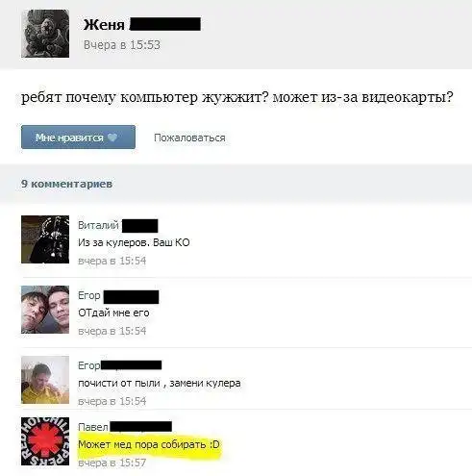Viewport: 472px width, 476px height.
Task: Open author name Женя profile link
Action: point(104,25)
